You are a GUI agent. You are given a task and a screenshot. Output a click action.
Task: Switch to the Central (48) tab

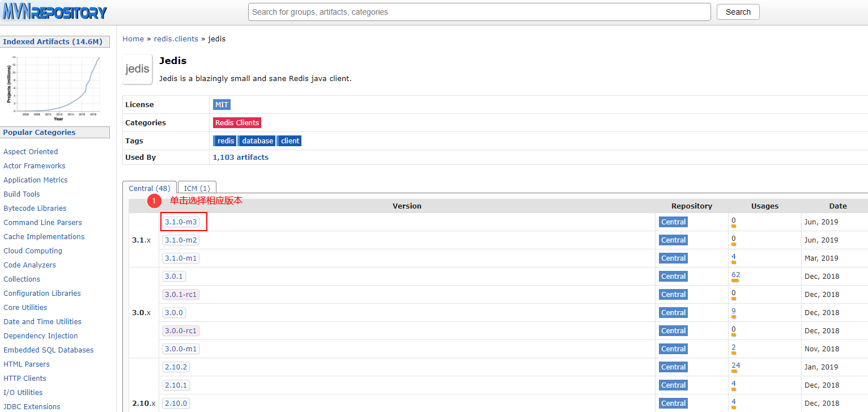(149, 188)
